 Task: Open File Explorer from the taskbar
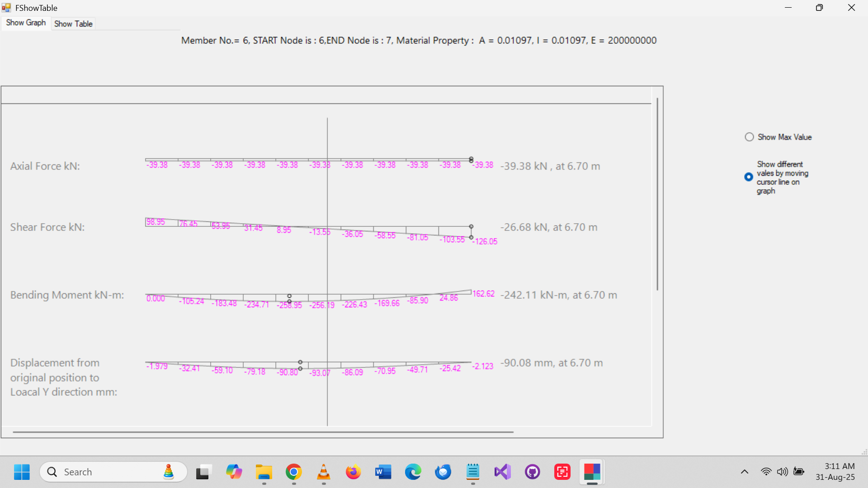pyautogui.click(x=264, y=472)
